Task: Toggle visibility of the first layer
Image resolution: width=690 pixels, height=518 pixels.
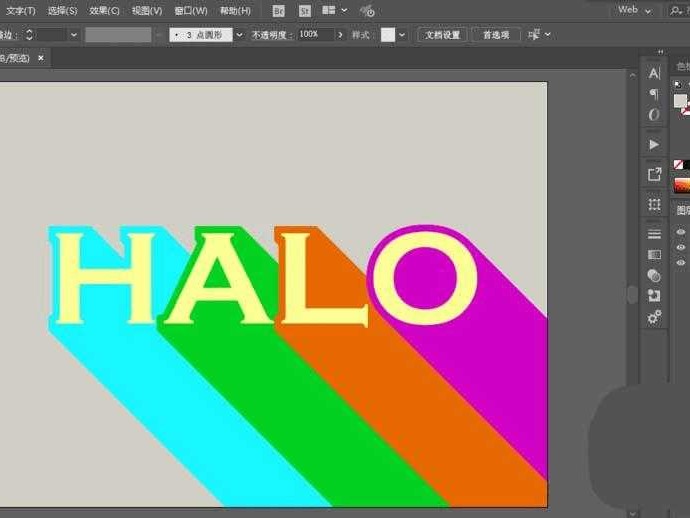Action: [x=681, y=233]
